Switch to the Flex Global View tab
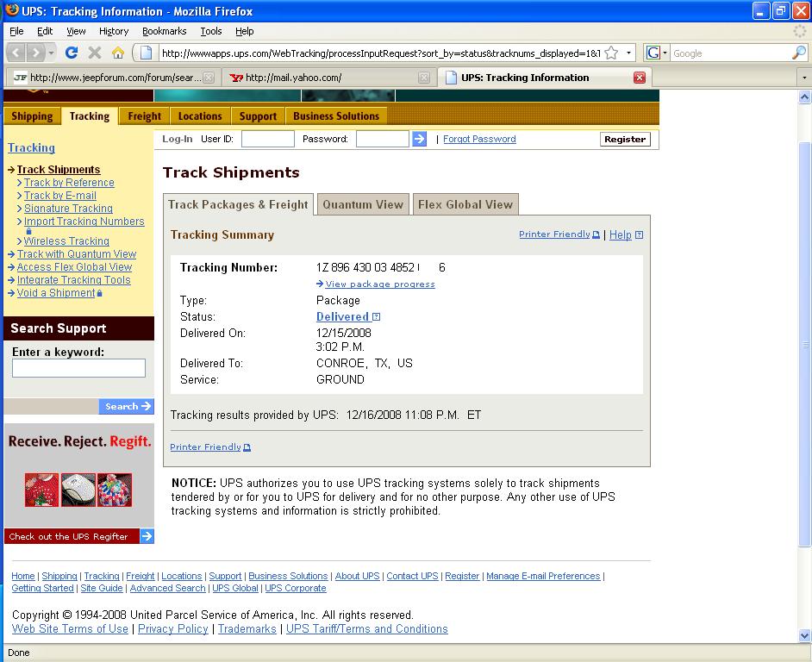Viewport: 812px width, 662px height. (465, 204)
